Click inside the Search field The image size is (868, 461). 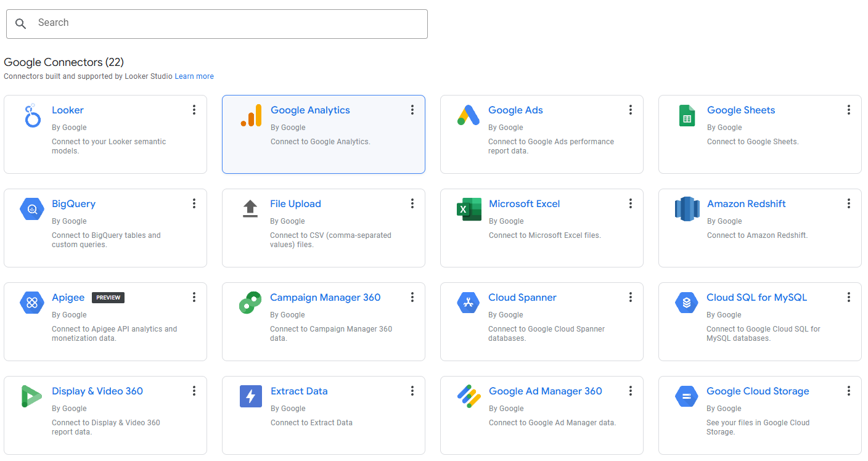click(x=217, y=24)
